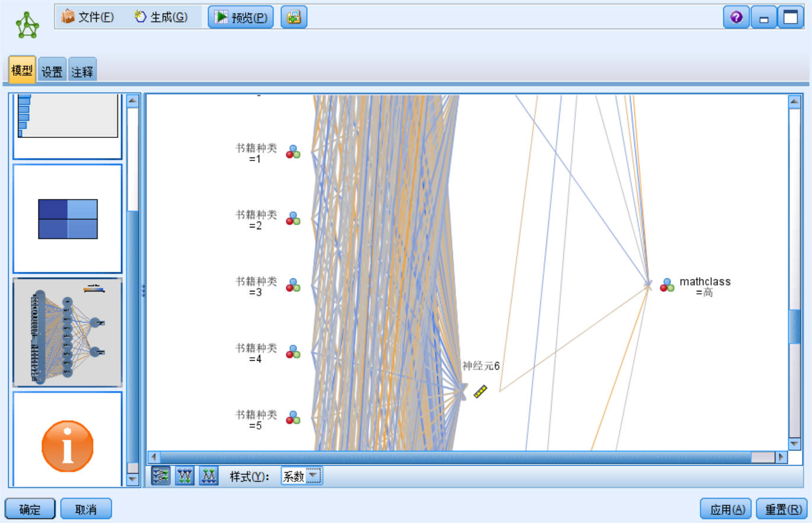The image size is (812, 523).
Task: Click the panel splitter handle dots
Action: pyautogui.click(x=143, y=290)
